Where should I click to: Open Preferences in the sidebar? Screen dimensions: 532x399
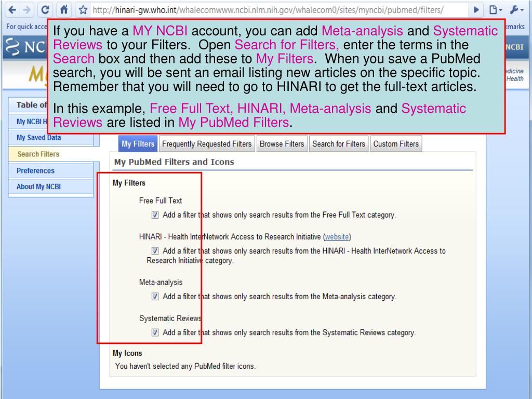coord(36,170)
